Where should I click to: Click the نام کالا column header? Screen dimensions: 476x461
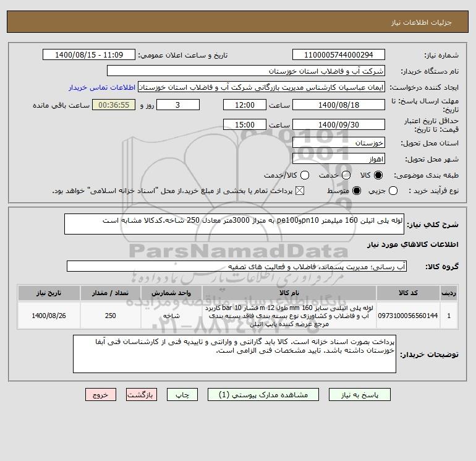[x=289, y=293]
